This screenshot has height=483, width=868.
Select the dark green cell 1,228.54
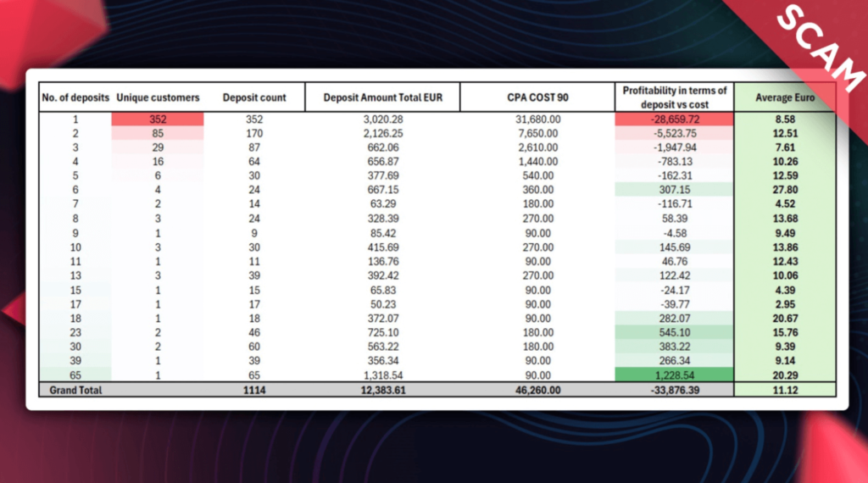(x=674, y=375)
